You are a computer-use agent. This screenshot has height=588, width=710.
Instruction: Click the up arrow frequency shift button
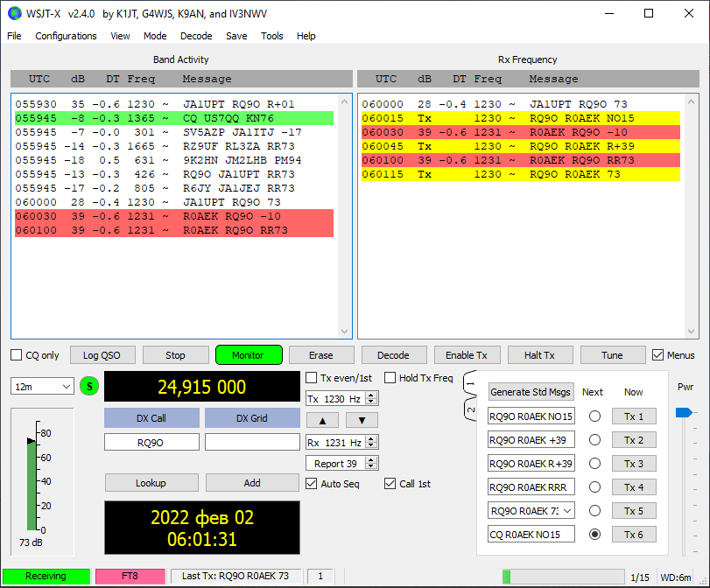coord(322,421)
